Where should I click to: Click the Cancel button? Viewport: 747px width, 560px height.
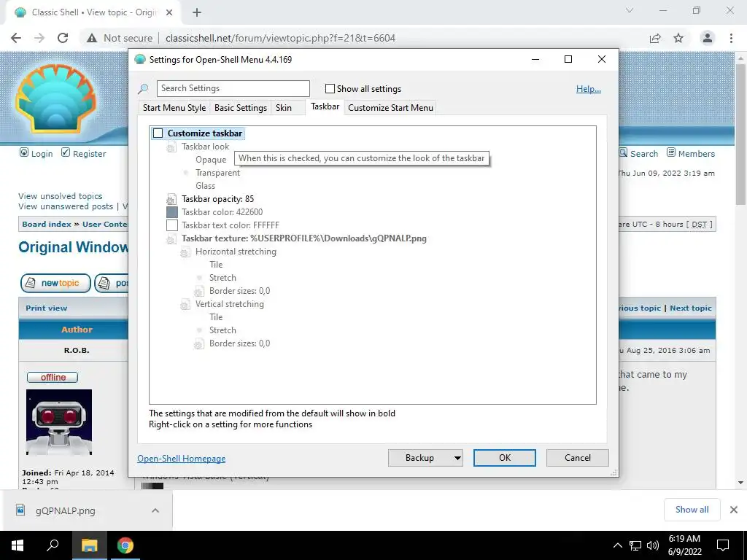[x=578, y=458]
